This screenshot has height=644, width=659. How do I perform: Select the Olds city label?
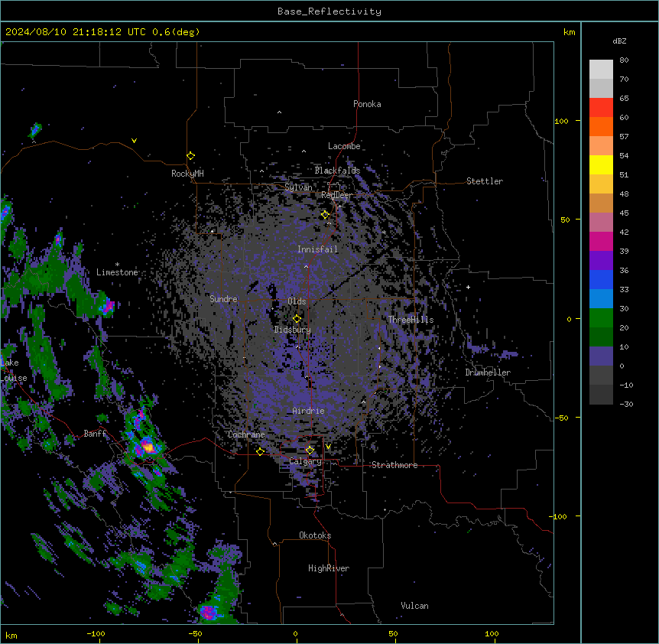(x=297, y=301)
